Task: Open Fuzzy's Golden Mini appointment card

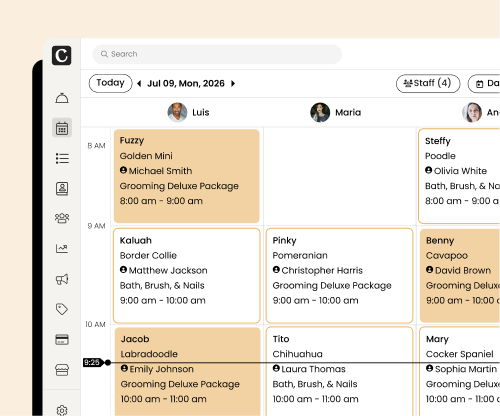Action: [187, 176]
